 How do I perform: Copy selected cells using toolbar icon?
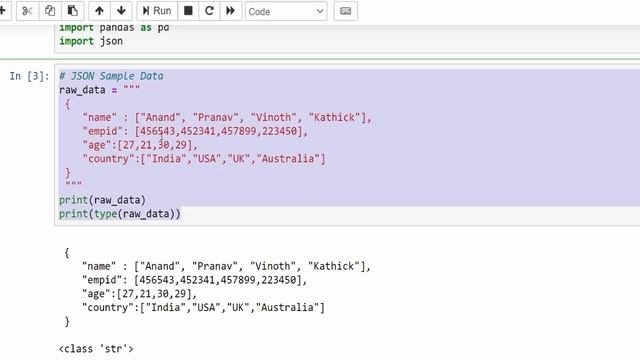[50, 11]
